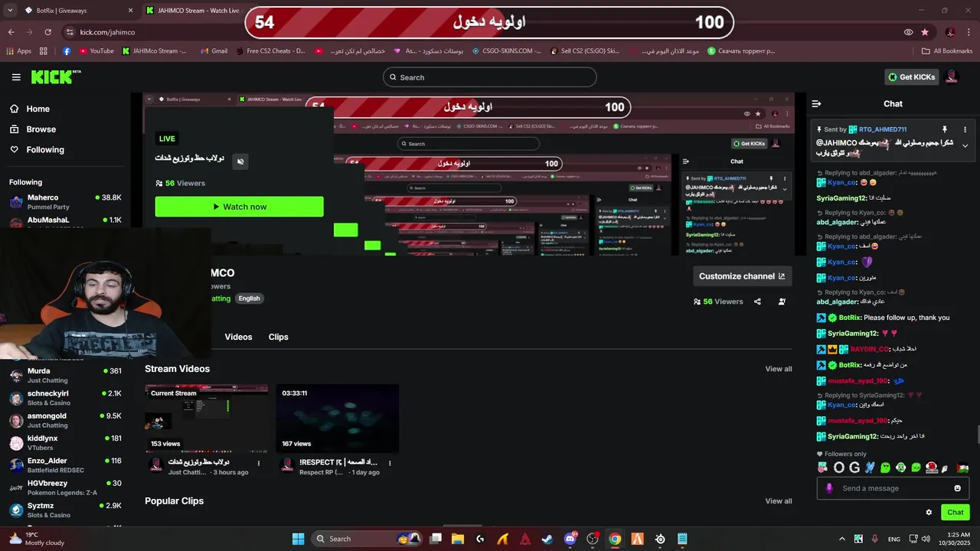Open Syztmz channel in sidebar
The image size is (980, 551).
[x=65, y=510]
